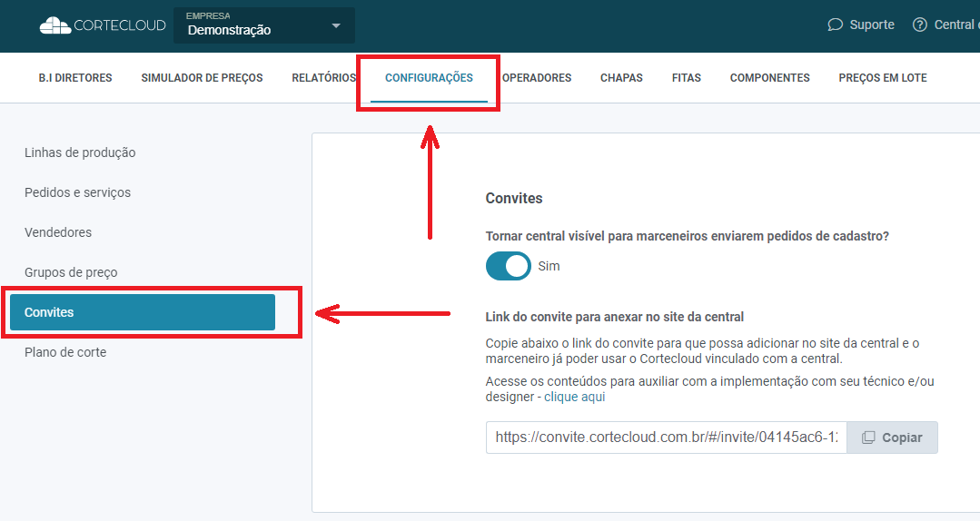Click the 'Tornar central visível' question text
Screen dimensions: 980x521
pyautogui.click(x=687, y=236)
